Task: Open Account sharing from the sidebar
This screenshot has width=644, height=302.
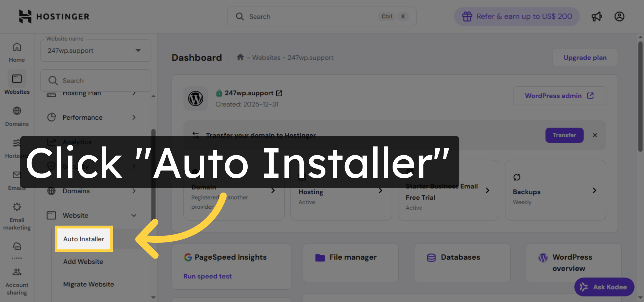Action: [17, 276]
